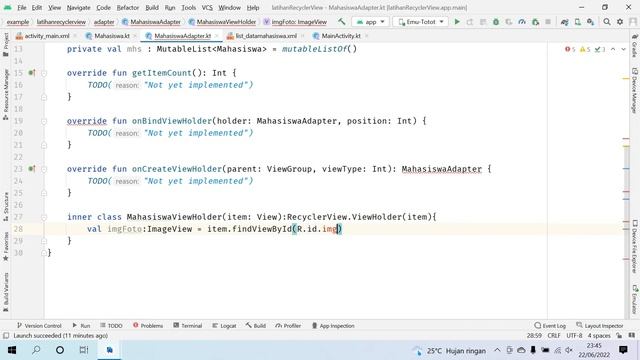640x360 pixels.
Task: Click MahasiswaViewHolder breadcrumb in navigation bar
Action: pyautogui.click(x=222, y=22)
